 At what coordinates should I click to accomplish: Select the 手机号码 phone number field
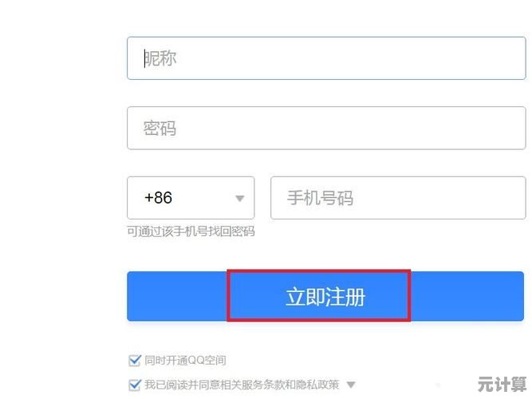[x=398, y=198]
